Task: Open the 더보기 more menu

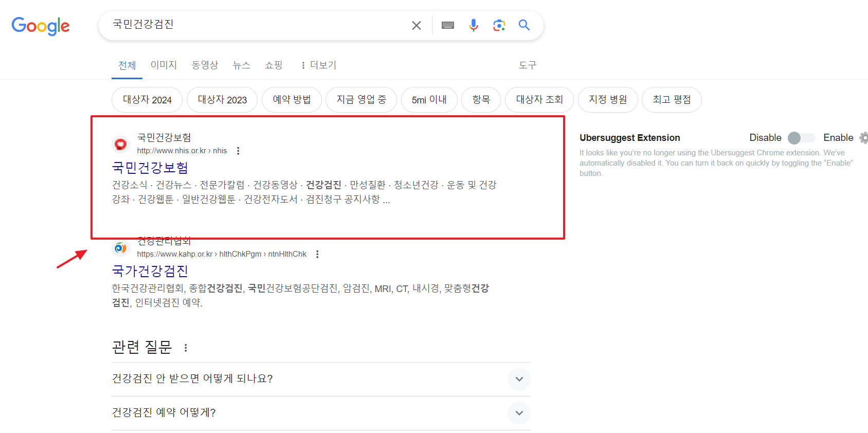Action: tap(319, 65)
